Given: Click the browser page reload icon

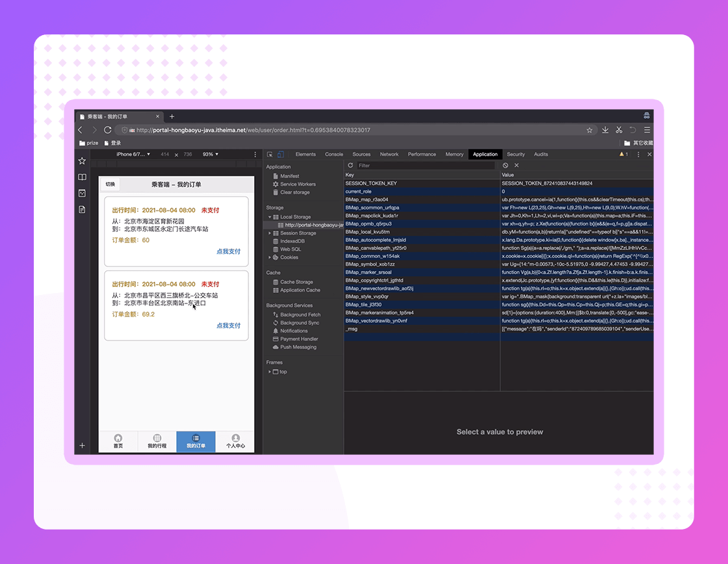Looking at the screenshot, I should click(108, 130).
